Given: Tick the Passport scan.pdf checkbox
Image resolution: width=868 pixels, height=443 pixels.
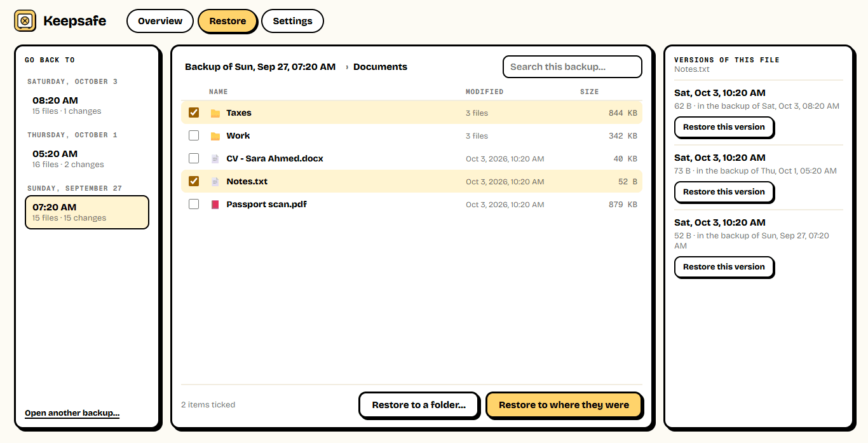Looking at the screenshot, I should click(x=194, y=204).
